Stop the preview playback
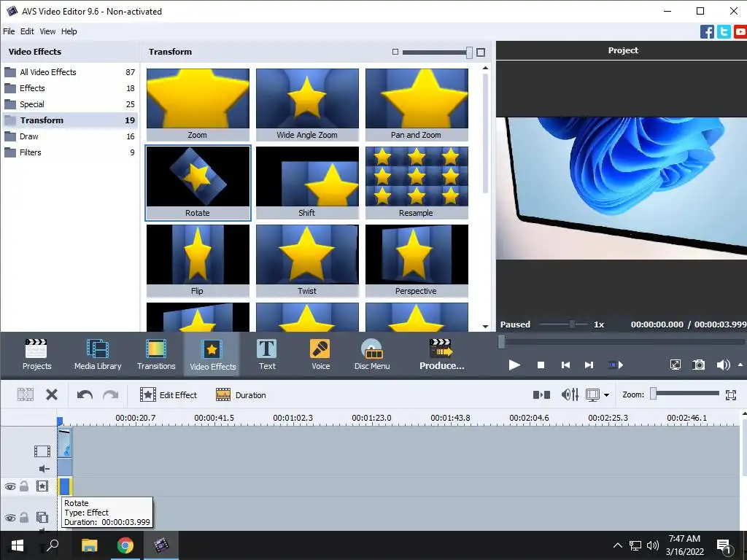 point(541,365)
